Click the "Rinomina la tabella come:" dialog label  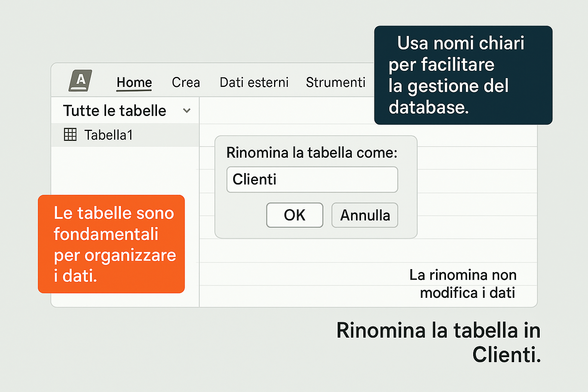point(312,153)
